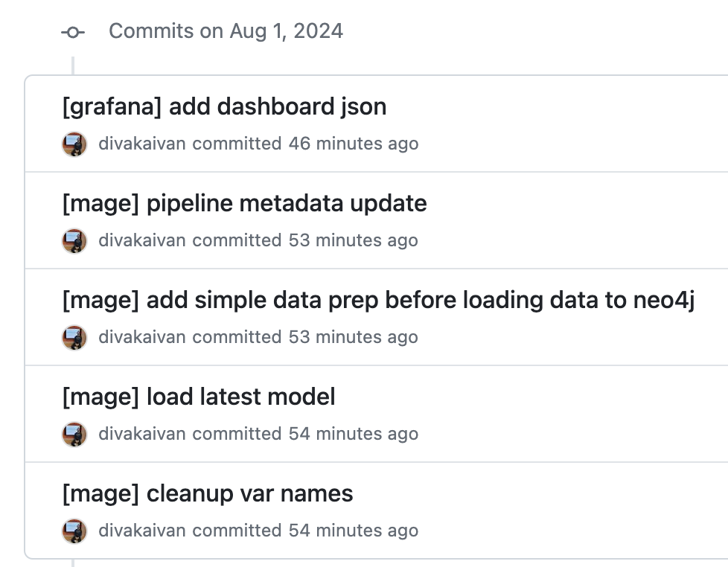Click the "46 minutes ago" timestamp
The height and width of the screenshot is (567, 728).
point(354,144)
